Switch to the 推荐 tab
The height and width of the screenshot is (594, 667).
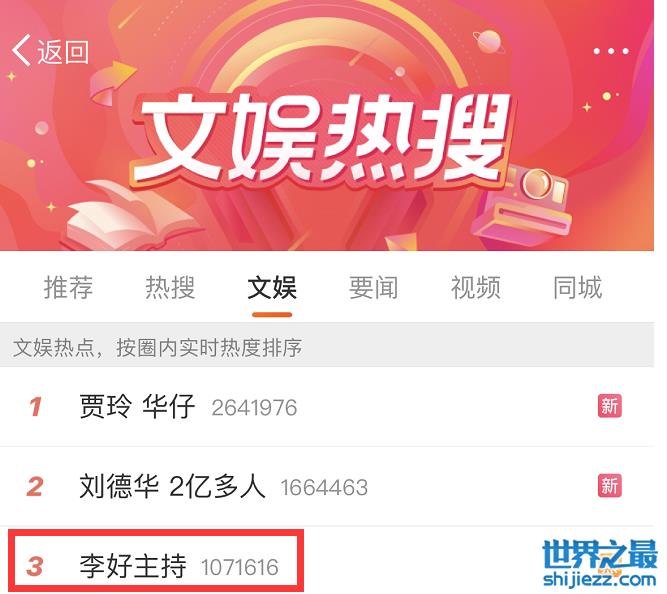click(x=68, y=287)
